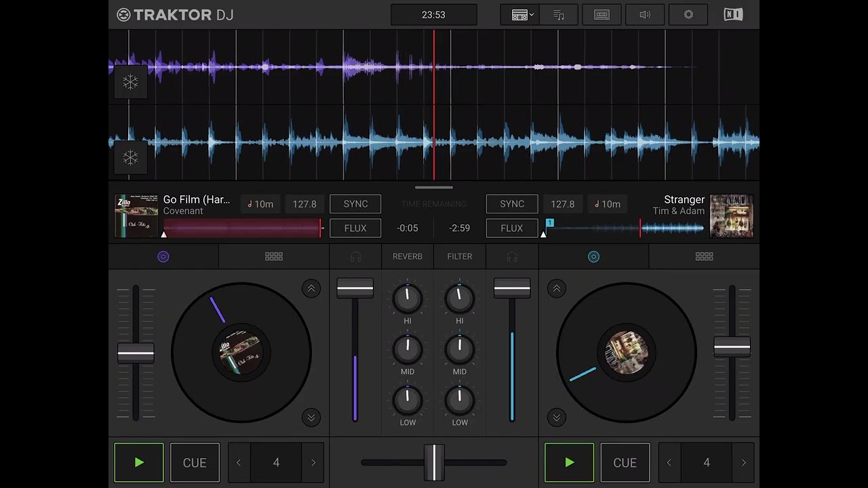Open the REVERB effect selector
The width and height of the screenshot is (868, 488).
(408, 256)
